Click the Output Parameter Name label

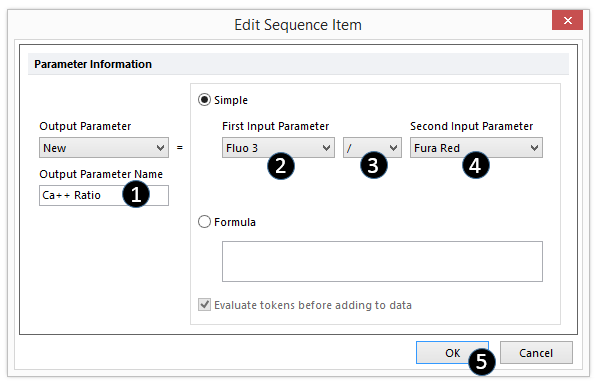[101, 174]
